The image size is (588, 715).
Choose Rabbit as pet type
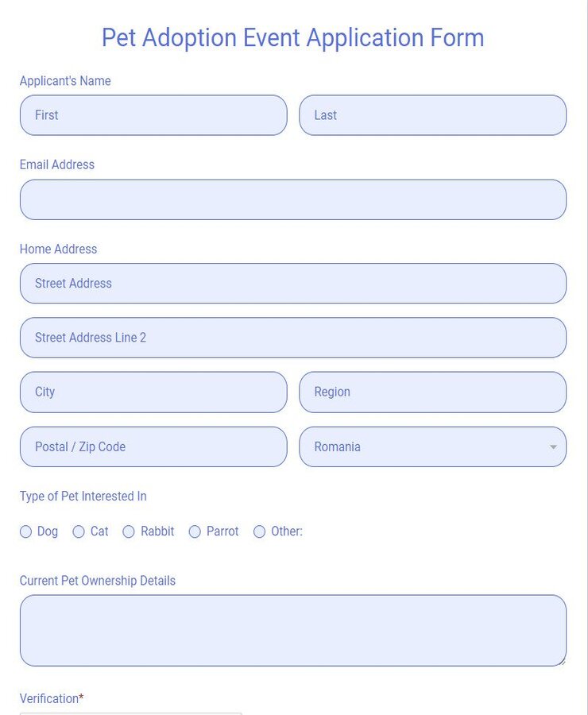(x=129, y=531)
